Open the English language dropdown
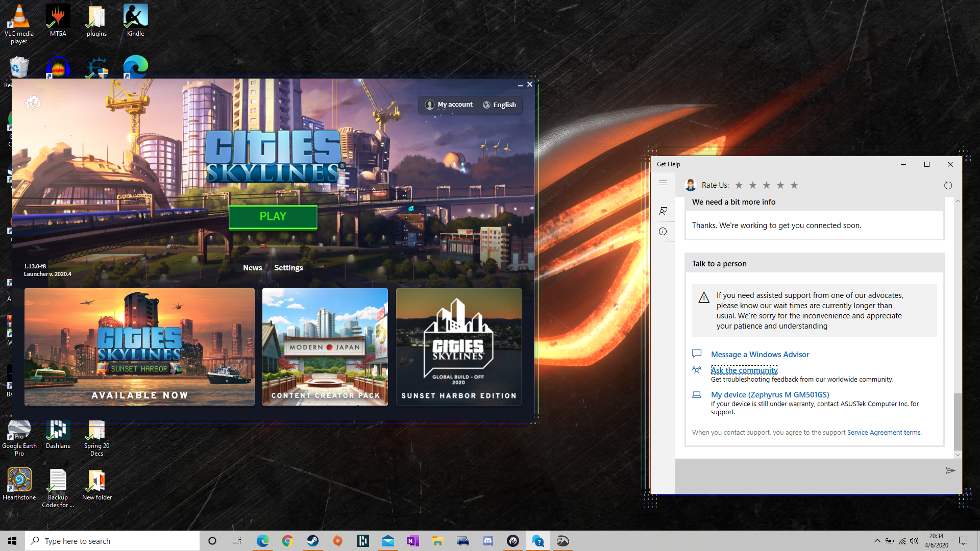The width and height of the screenshot is (980, 551). [499, 105]
